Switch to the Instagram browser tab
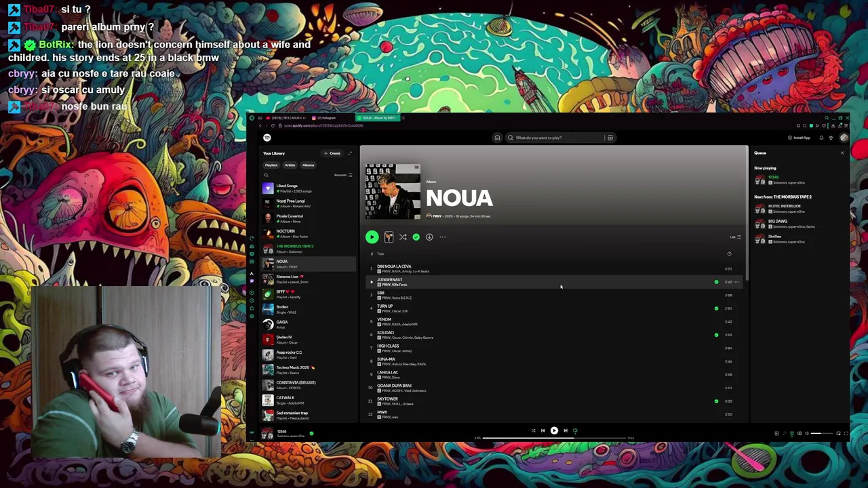The height and width of the screenshot is (488, 868). click(332, 118)
